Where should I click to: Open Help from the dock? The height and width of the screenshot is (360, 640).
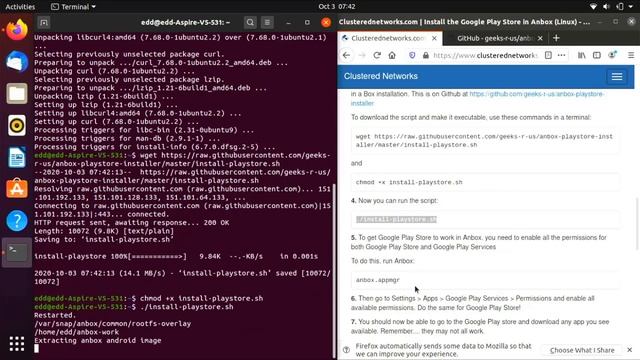click(17, 220)
